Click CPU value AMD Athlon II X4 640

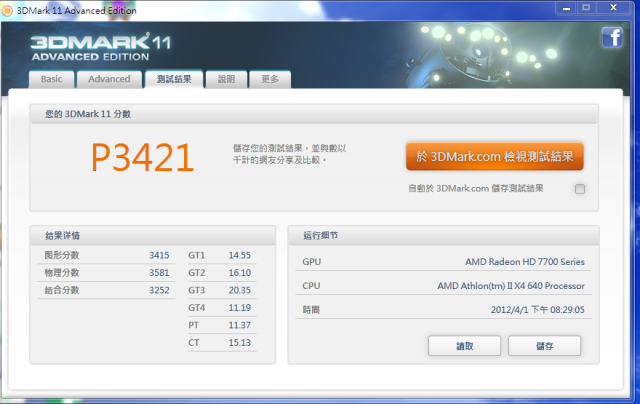click(511, 286)
